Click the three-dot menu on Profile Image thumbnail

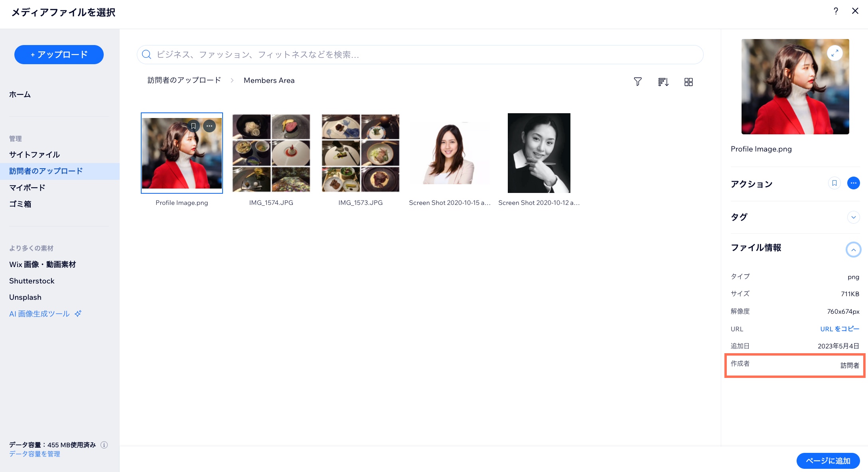click(x=209, y=126)
